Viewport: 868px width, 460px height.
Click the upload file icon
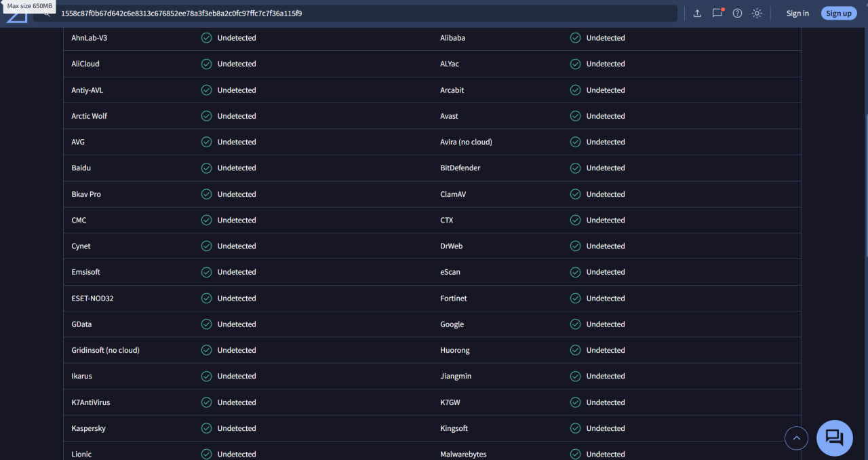697,13
